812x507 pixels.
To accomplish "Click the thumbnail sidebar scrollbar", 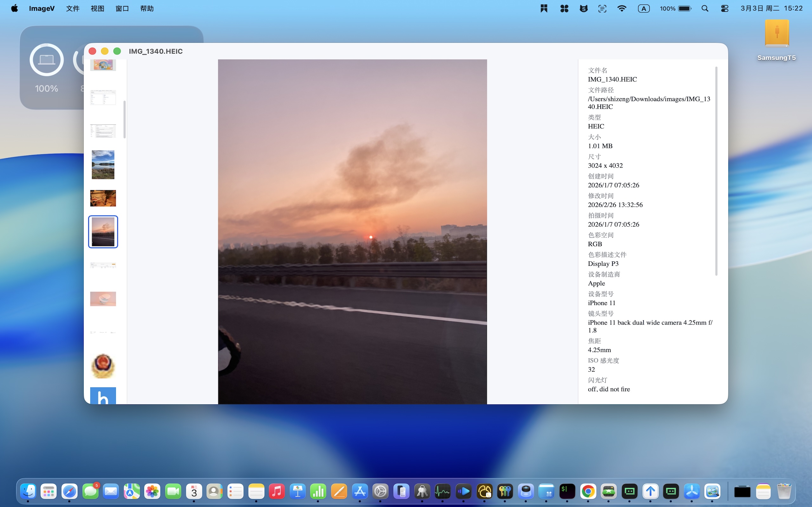I will [125, 119].
